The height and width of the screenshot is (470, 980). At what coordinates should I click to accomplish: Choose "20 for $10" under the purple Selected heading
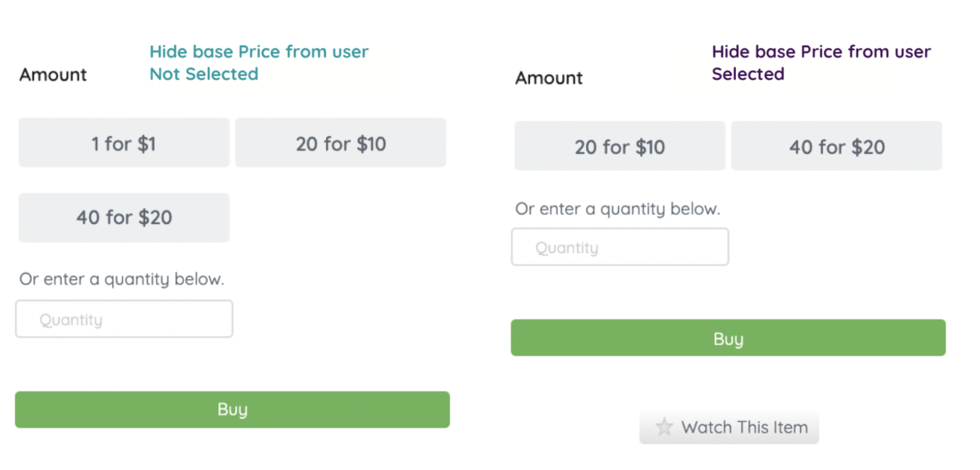click(620, 146)
